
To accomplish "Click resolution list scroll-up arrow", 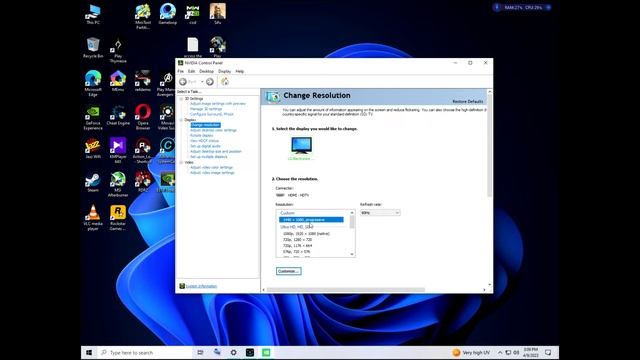I will click(x=352, y=213).
